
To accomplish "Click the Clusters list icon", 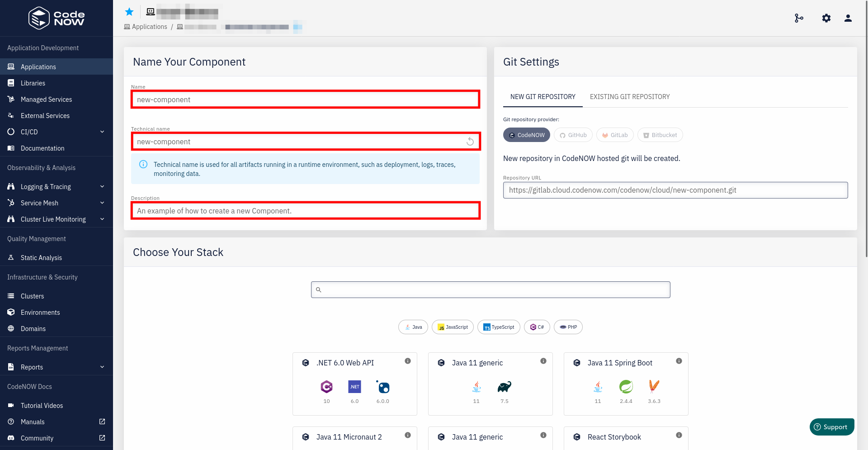I will pos(11,296).
